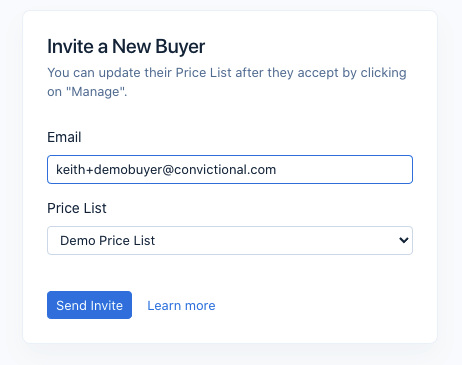The height and width of the screenshot is (365, 462).
Task: Click the dropdown chevron arrow icon
Action: pos(404,240)
